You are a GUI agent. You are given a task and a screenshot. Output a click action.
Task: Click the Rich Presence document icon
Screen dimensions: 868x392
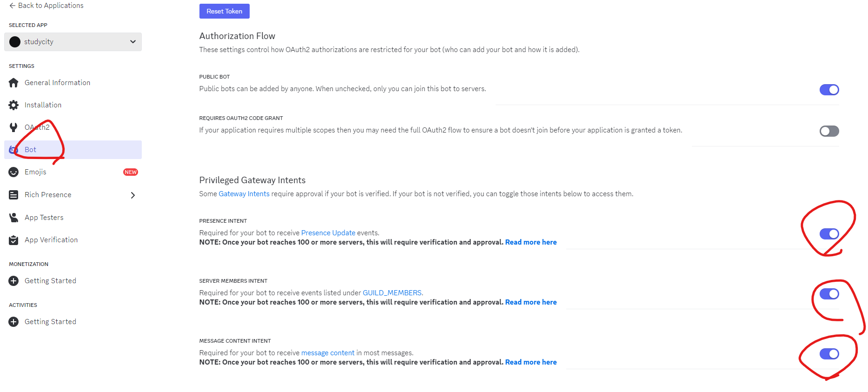13,195
